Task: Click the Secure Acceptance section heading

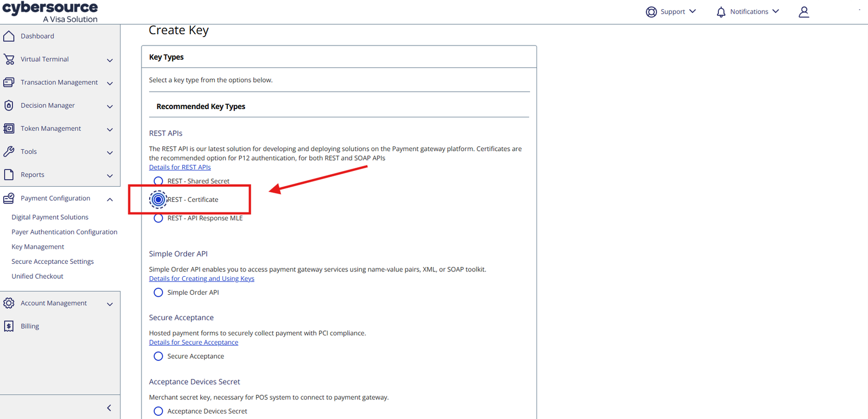Action: (x=181, y=318)
